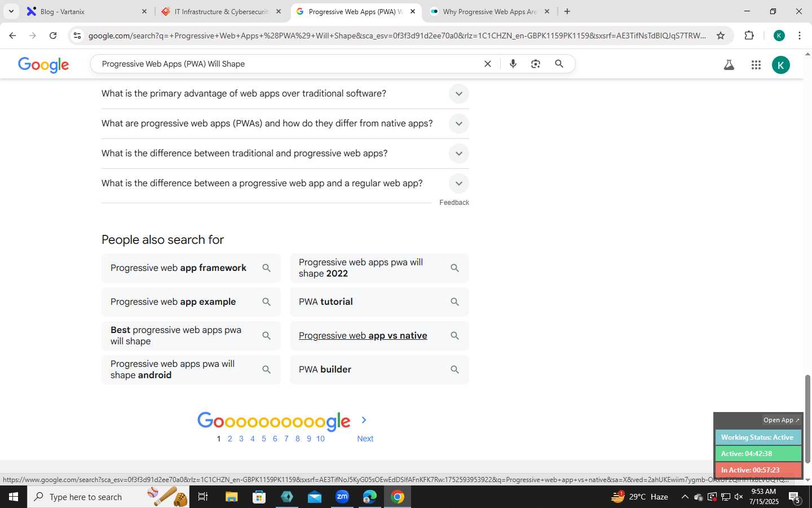
Task: Click the Google logo home link
Action: pos(43,65)
